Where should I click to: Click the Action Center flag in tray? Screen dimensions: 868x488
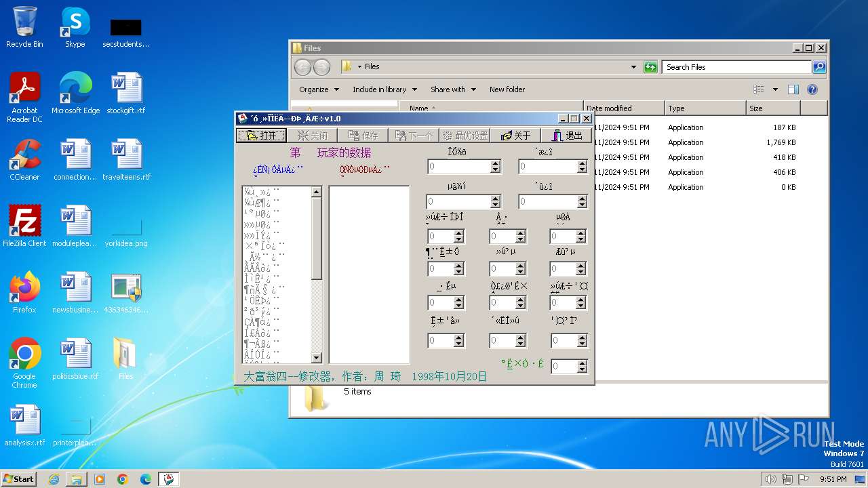(804, 479)
